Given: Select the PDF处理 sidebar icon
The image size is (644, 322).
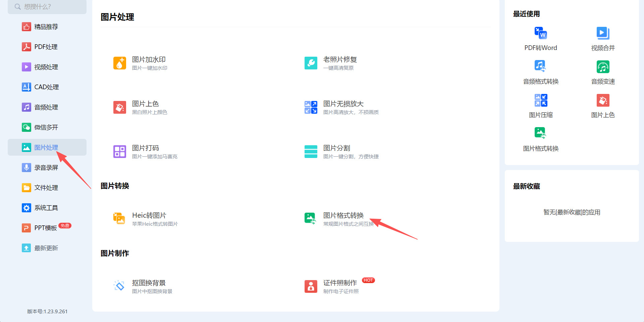Looking at the screenshot, I should (x=26, y=47).
